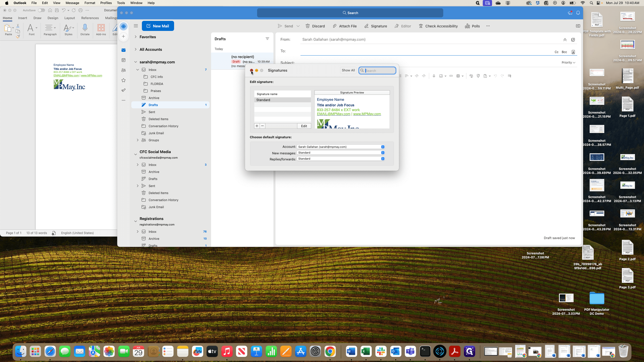Open the calendar icon in Outlook sidebar

click(x=124, y=60)
